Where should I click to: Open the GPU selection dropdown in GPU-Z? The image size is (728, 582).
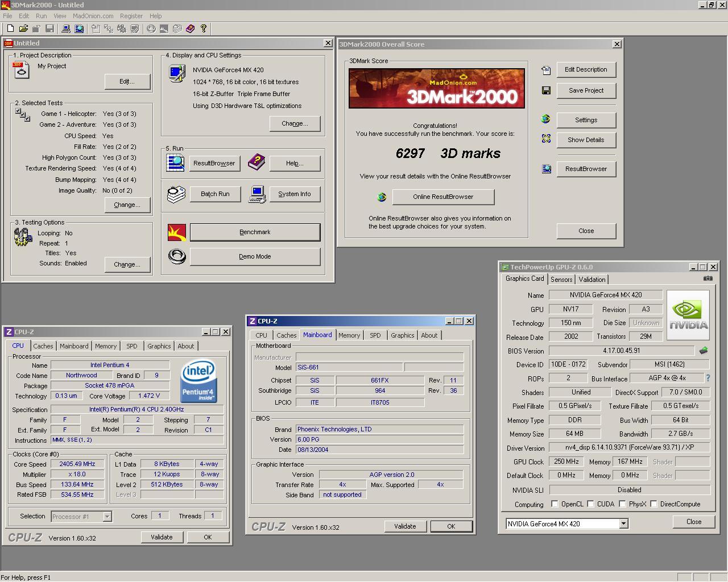[623, 524]
